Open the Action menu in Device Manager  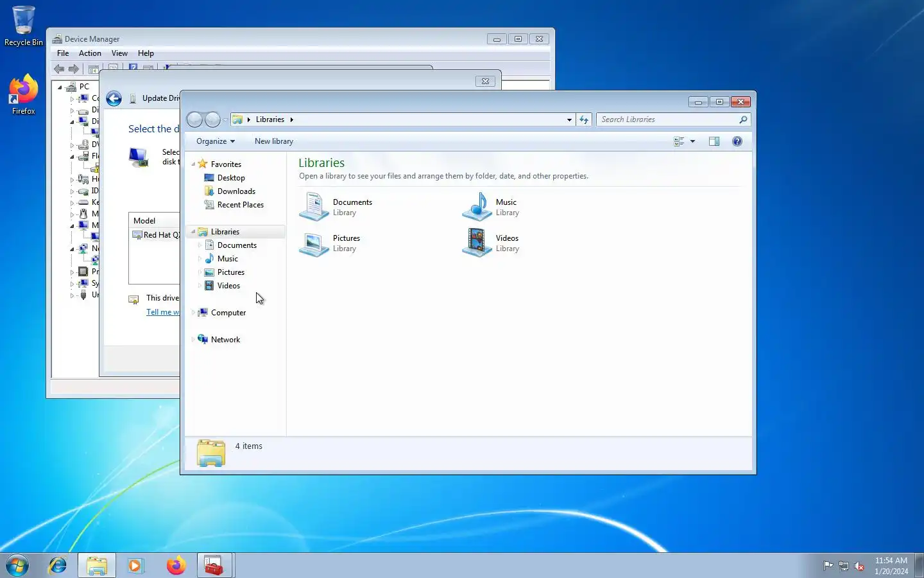click(x=90, y=53)
